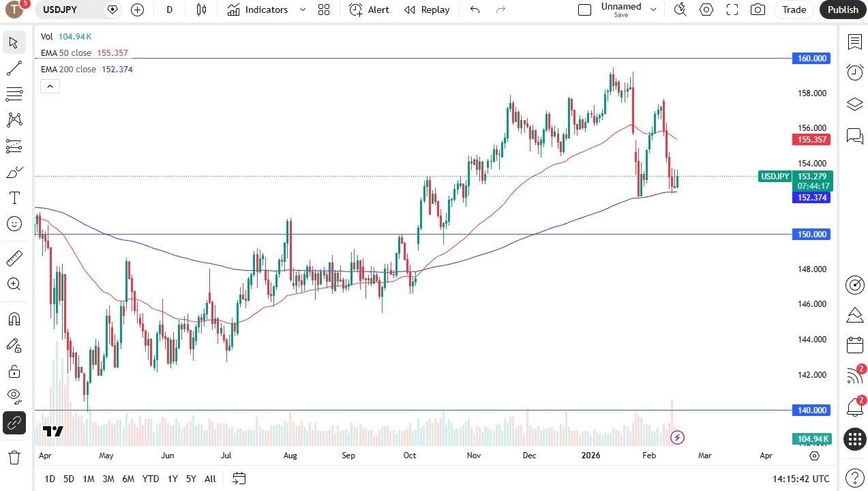Expand the Indicators dropdown arrow
The image size is (868, 491).
(302, 10)
